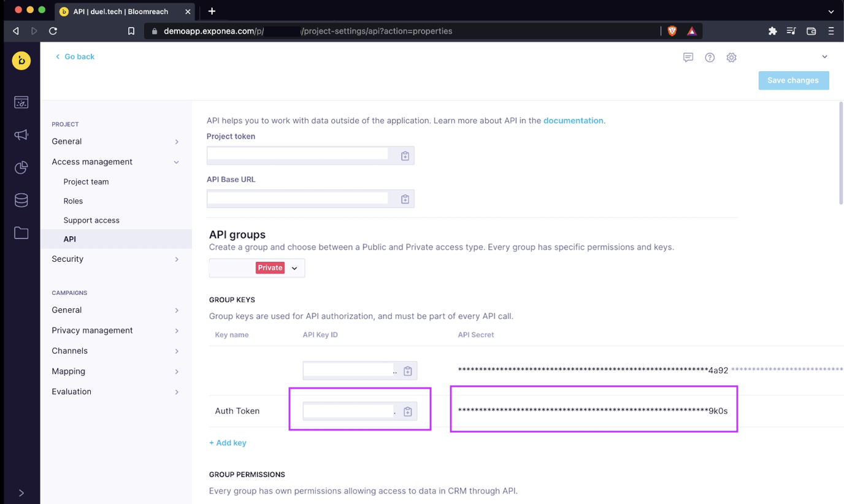
Task: Open the API group Private dropdown
Action: tap(294, 268)
